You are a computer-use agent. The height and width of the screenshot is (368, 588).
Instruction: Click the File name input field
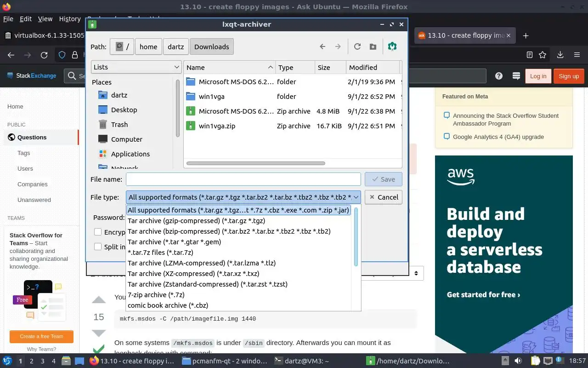(x=243, y=179)
